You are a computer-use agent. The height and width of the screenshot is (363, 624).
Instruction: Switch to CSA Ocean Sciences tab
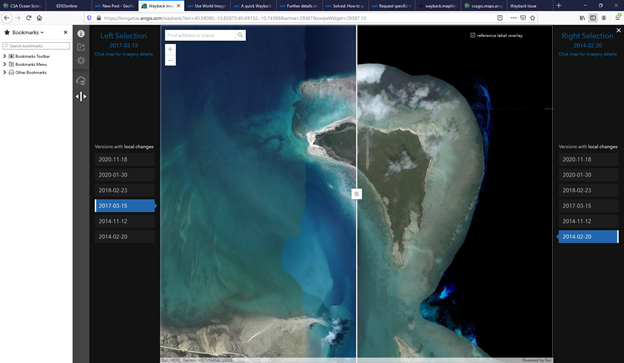[x=23, y=6]
